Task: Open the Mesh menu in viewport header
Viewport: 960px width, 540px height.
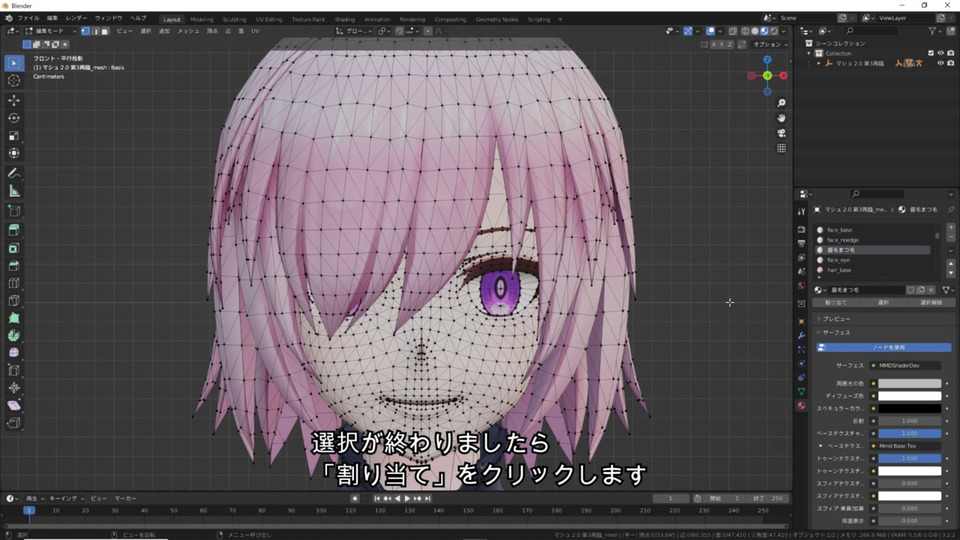Action: [188, 31]
